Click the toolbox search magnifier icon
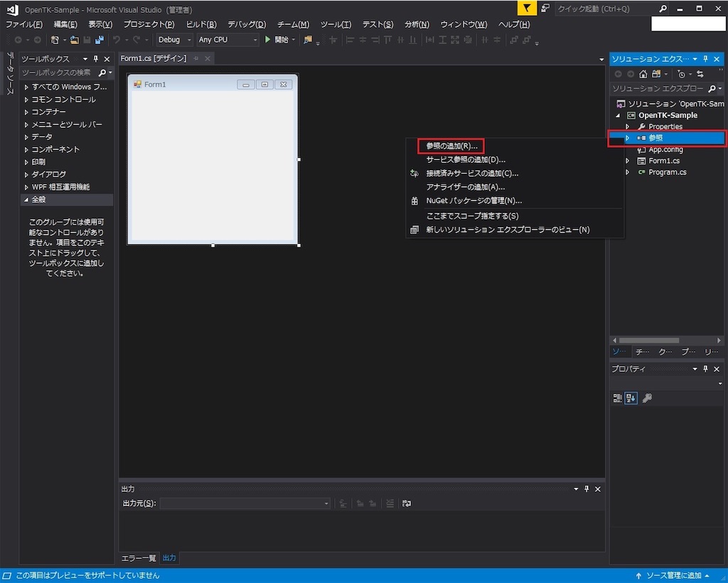The height and width of the screenshot is (583, 728). pyautogui.click(x=102, y=73)
